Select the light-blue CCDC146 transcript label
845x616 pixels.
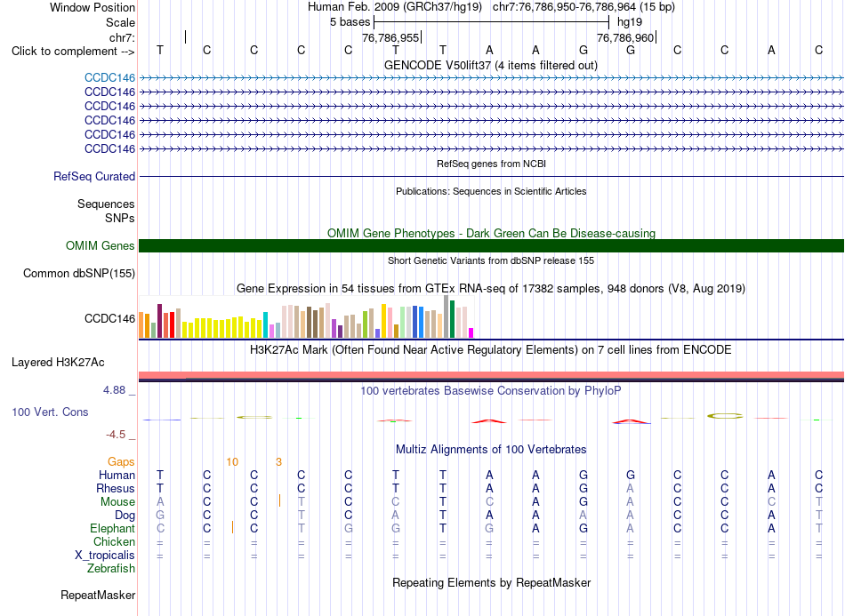(109, 77)
